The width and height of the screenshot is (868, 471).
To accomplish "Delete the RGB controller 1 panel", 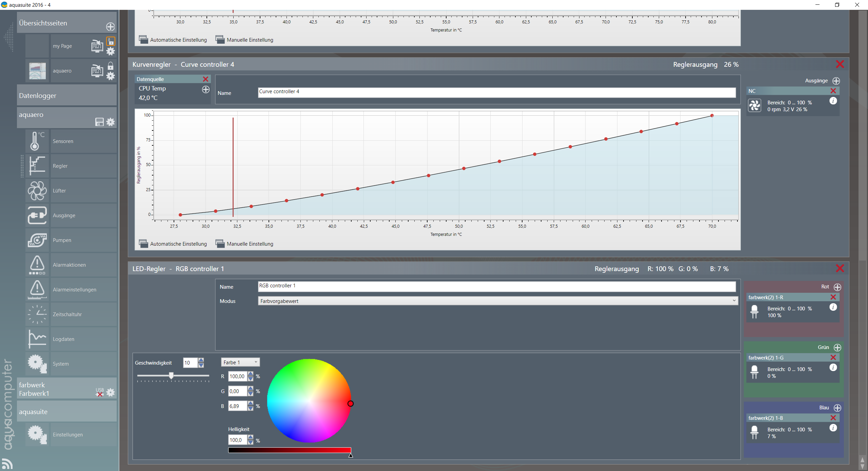I will (840, 269).
